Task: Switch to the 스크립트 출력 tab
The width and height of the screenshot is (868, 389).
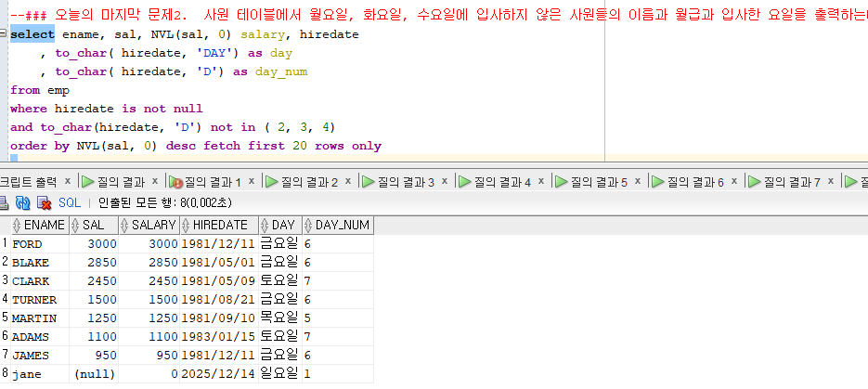Action: tap(28, 181)
